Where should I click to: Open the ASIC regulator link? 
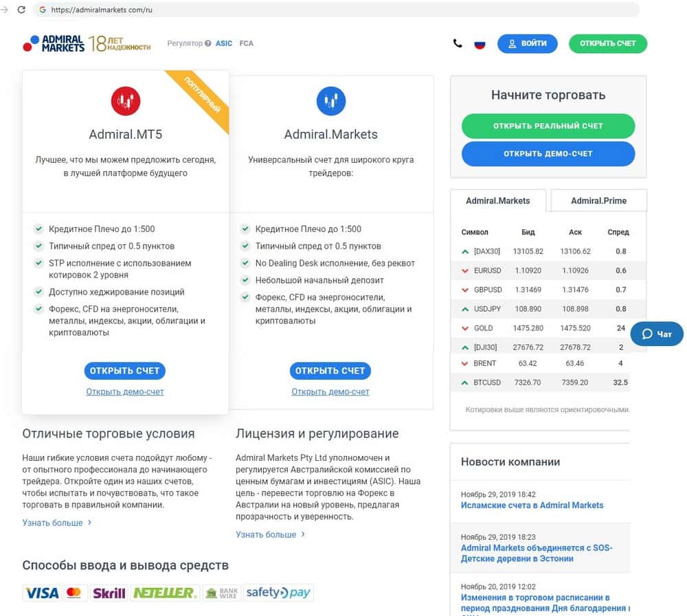(x=223, y=43)
